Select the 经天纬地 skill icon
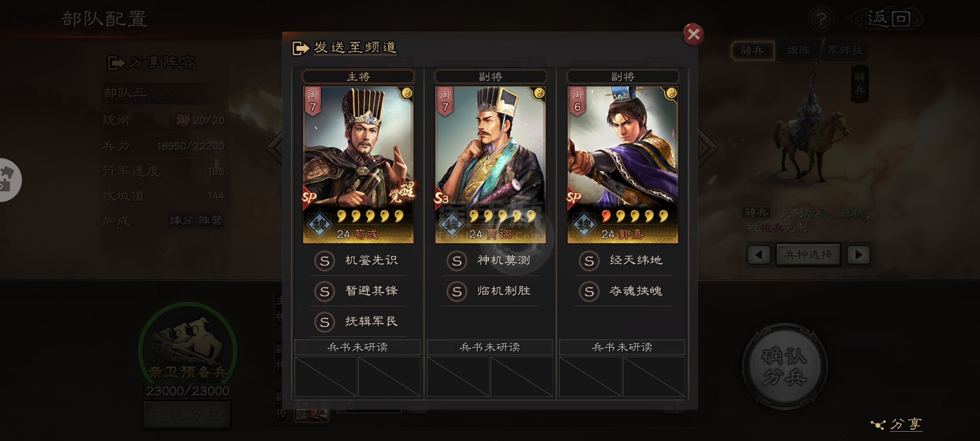 pos(589,261)
